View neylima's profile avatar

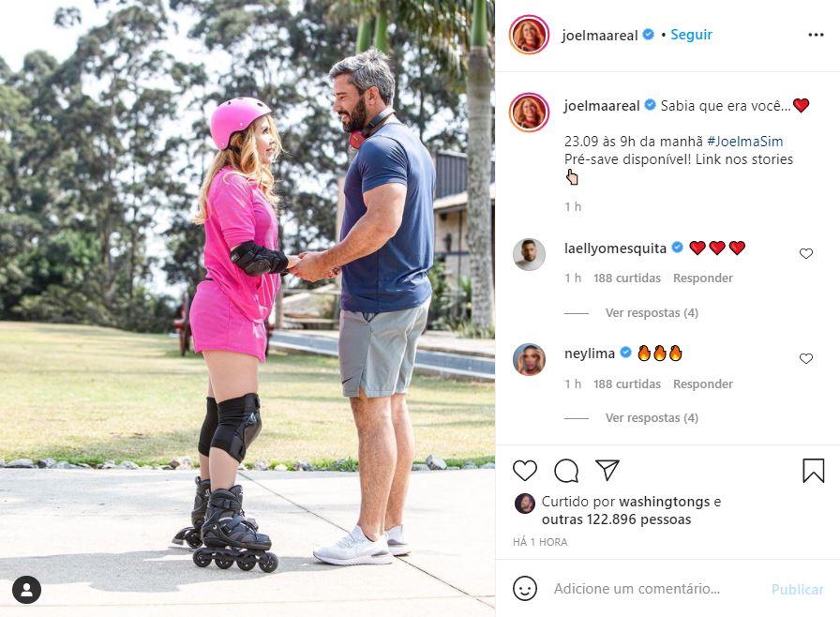[529, 359]
